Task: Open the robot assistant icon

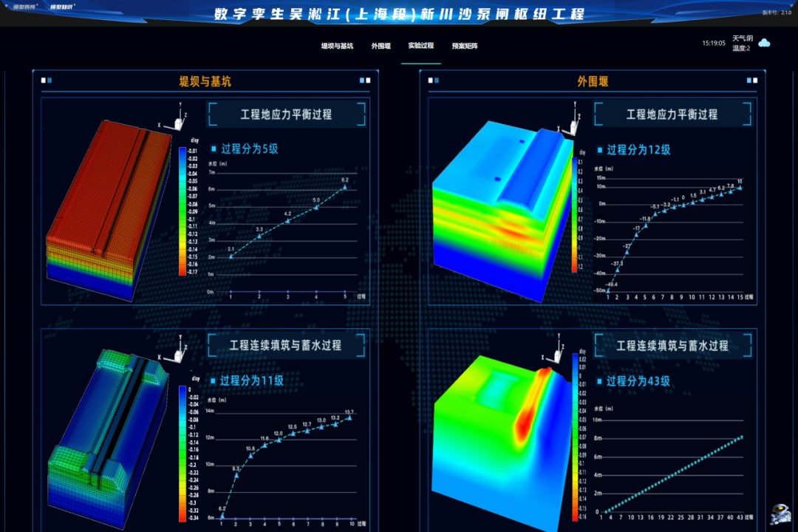Action: tap(779, 513)
